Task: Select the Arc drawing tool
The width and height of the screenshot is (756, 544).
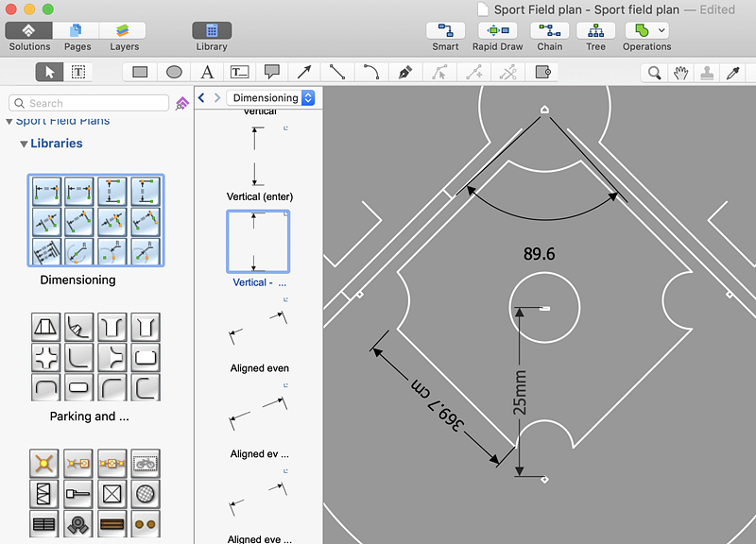Action: tap(371, 72)
